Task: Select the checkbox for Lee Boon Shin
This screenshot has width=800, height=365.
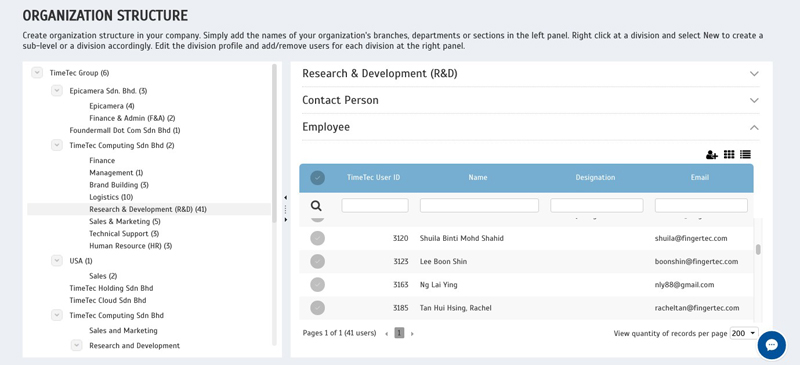Action: pyautogui.click(x=317, y=261)
